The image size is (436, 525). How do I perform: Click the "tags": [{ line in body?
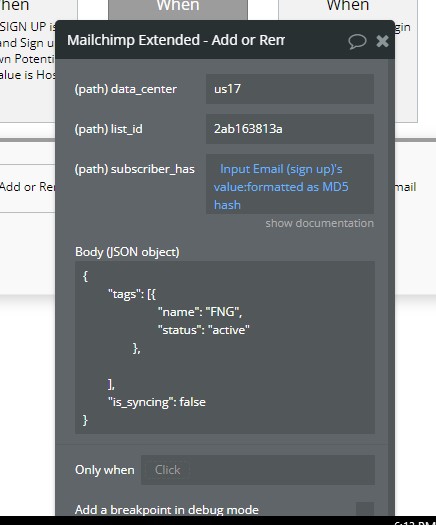point(132,294)
